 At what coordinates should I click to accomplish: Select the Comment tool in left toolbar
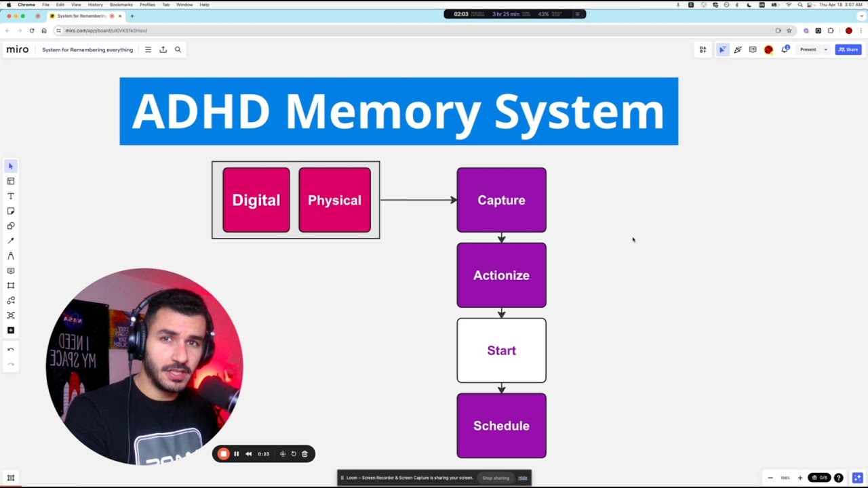tap(11, 270)
